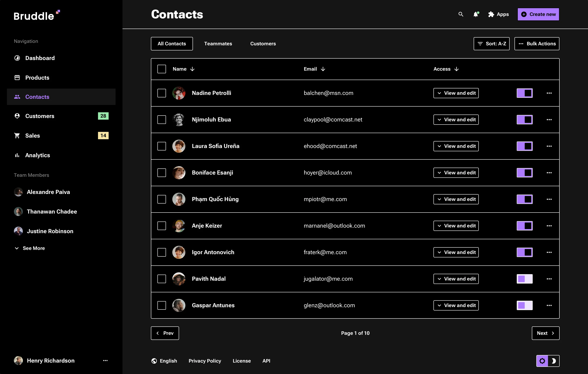Click the Products icon in navigation
588x374 pixels.
coord(17,77)
